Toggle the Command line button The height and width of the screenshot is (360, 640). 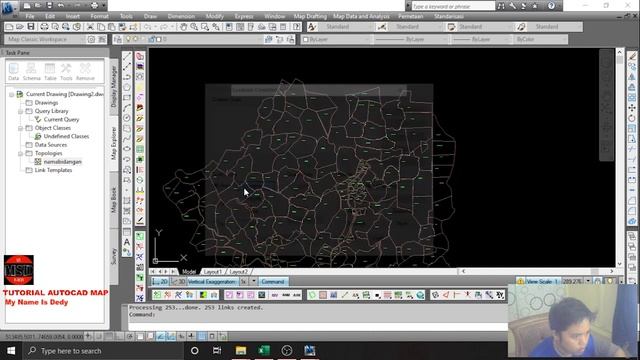click(273, 282)
